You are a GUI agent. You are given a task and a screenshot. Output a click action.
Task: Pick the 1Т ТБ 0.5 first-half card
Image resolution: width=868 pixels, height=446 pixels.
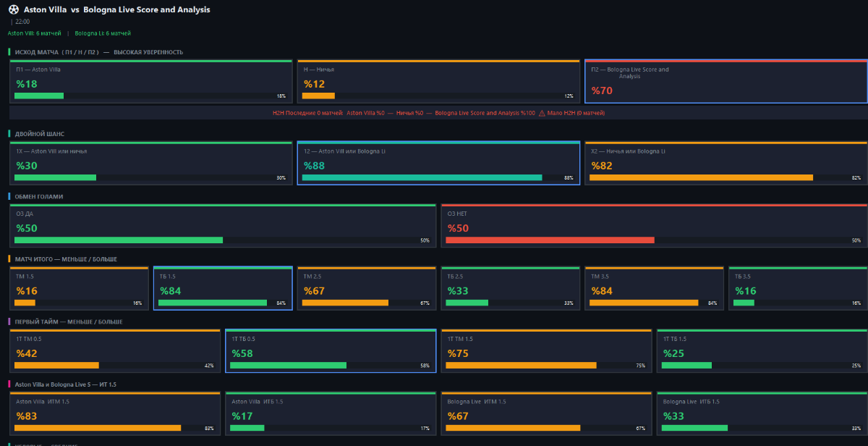click(x=331, y=351)
